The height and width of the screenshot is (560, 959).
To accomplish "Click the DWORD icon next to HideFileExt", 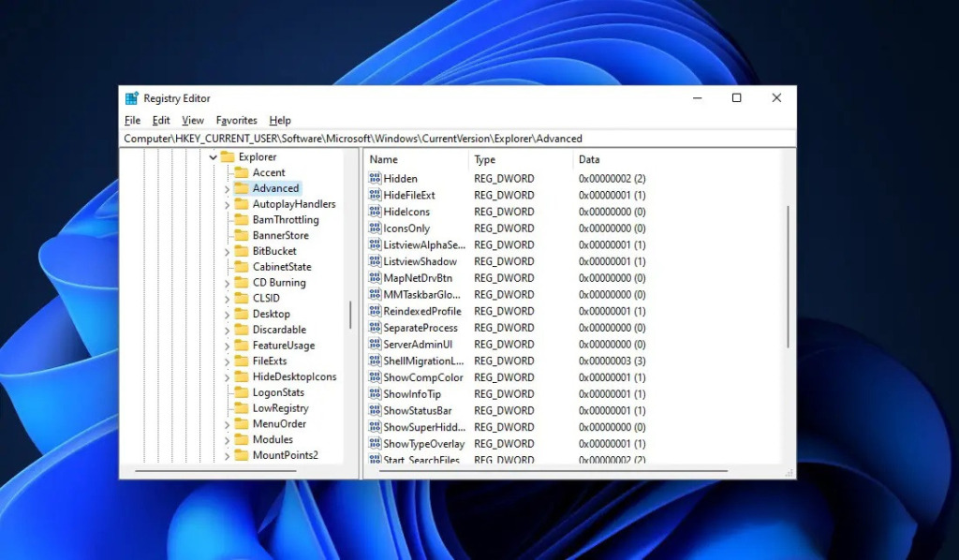I will pyautogui.click(x=375, y=196).
